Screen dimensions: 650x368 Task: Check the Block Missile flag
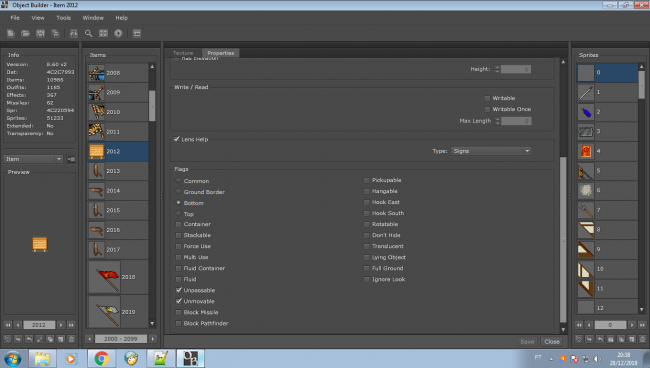coord(179,312)
